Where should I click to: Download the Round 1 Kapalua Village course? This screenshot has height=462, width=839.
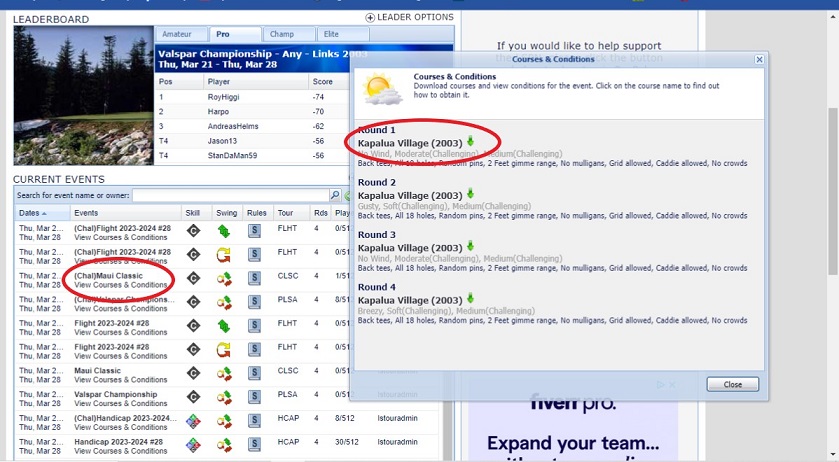(470, 141)
